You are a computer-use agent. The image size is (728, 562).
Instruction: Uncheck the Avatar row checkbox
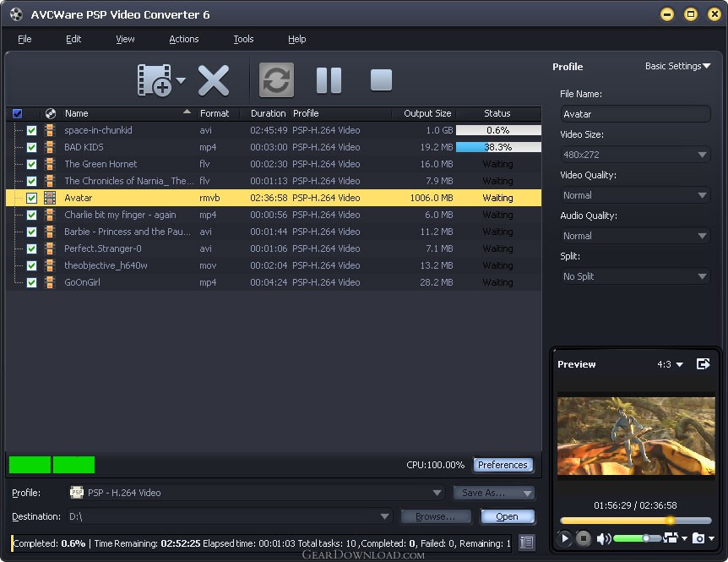click(31, 198)
